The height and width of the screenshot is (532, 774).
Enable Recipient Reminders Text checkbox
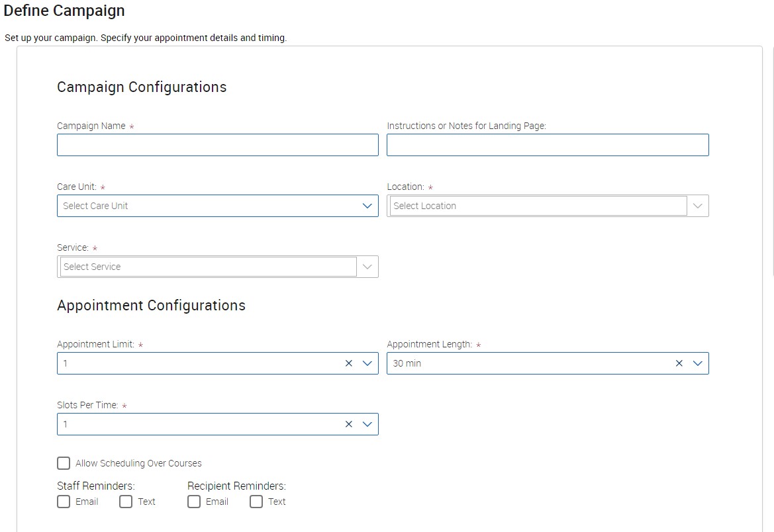coord(256,502)
